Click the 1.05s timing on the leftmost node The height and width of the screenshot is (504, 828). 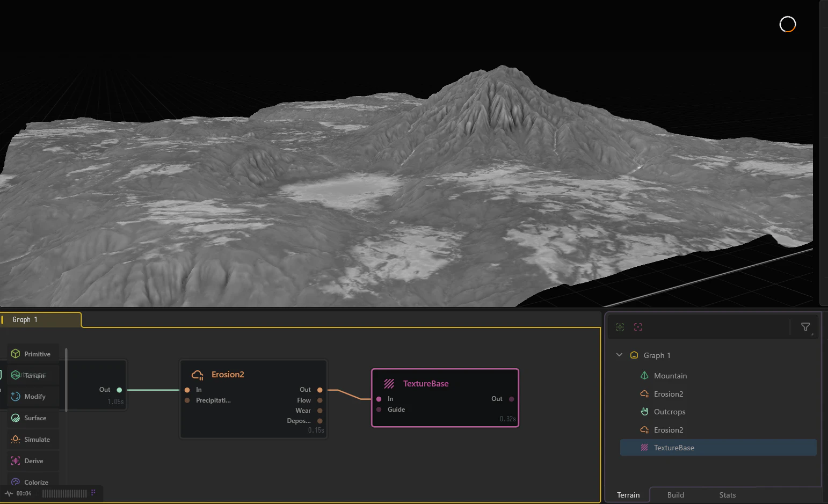pos(116,401)
